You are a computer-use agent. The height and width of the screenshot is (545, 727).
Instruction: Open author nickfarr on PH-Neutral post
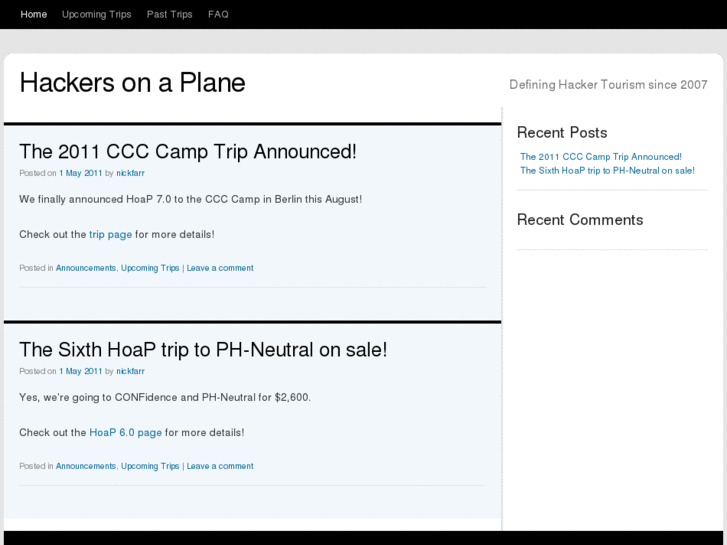pos(130,371)
